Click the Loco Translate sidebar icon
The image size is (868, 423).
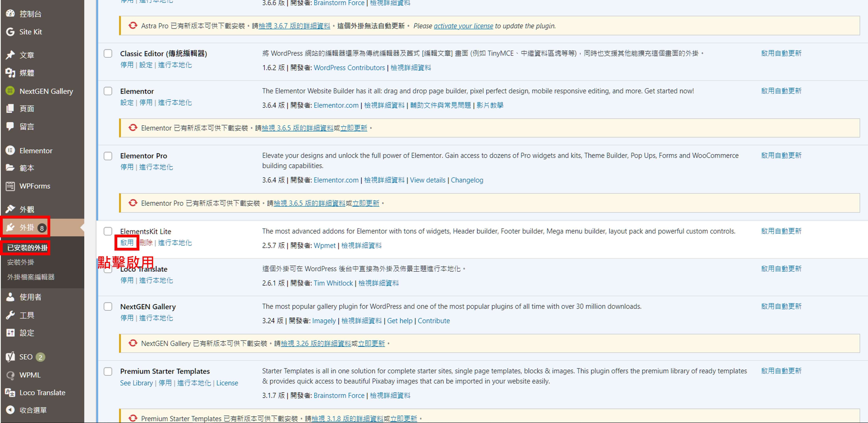(x=10, y=393)
